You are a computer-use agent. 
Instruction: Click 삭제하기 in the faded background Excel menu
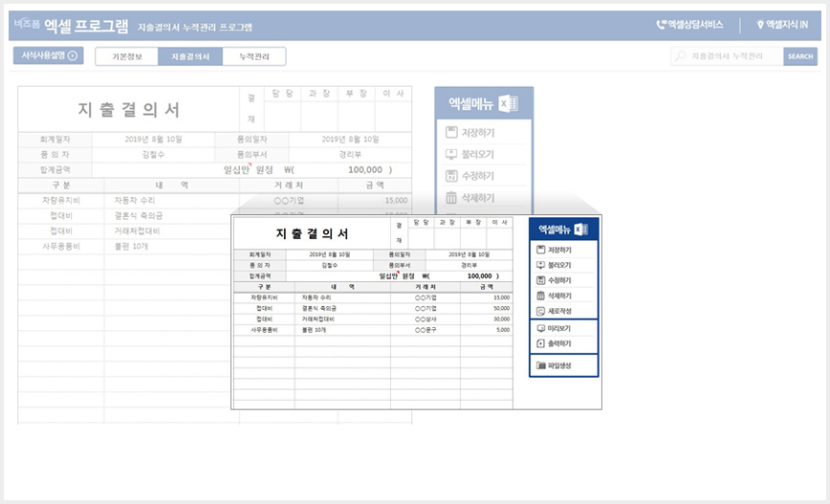pyautogui.click(x=477, y=197)
